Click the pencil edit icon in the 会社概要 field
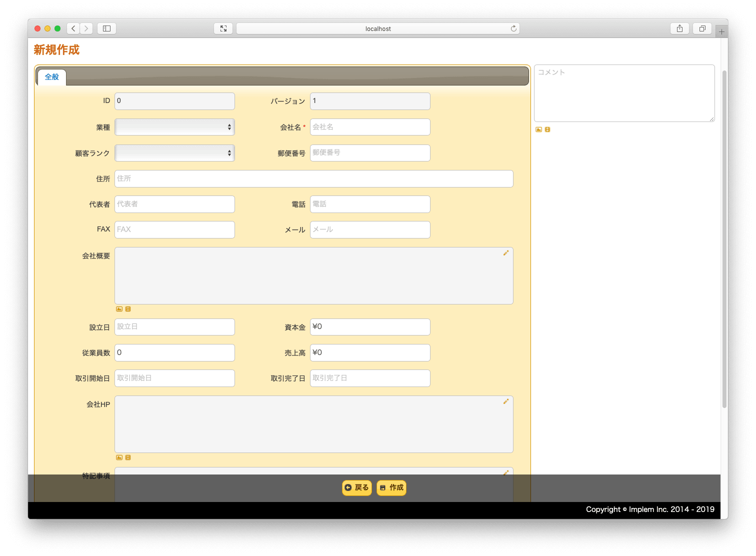Viewport: 756px width, 556px height. (x=506, y=253)
